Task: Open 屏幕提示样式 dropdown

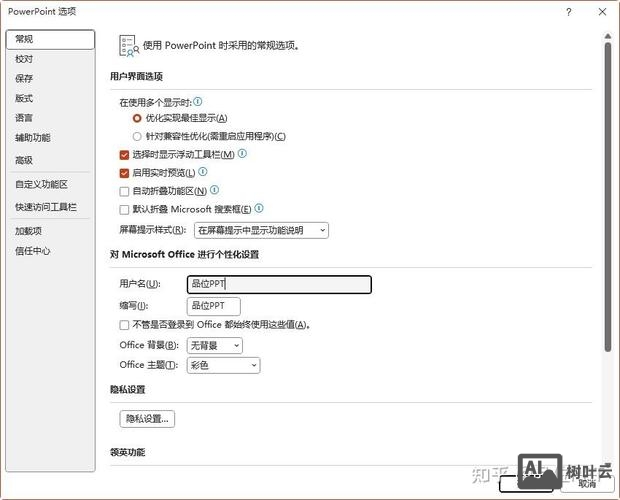Action: [261, 230]
